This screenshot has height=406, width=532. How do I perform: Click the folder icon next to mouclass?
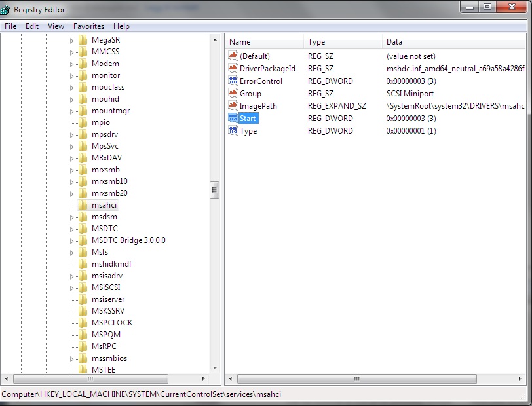pyautogui.click(x=83, y=87)
